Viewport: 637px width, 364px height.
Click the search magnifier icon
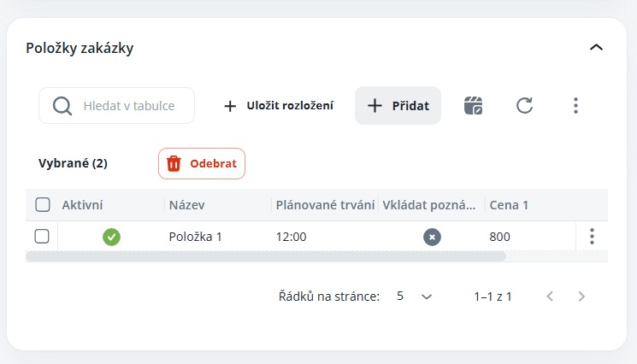point(62,106)
